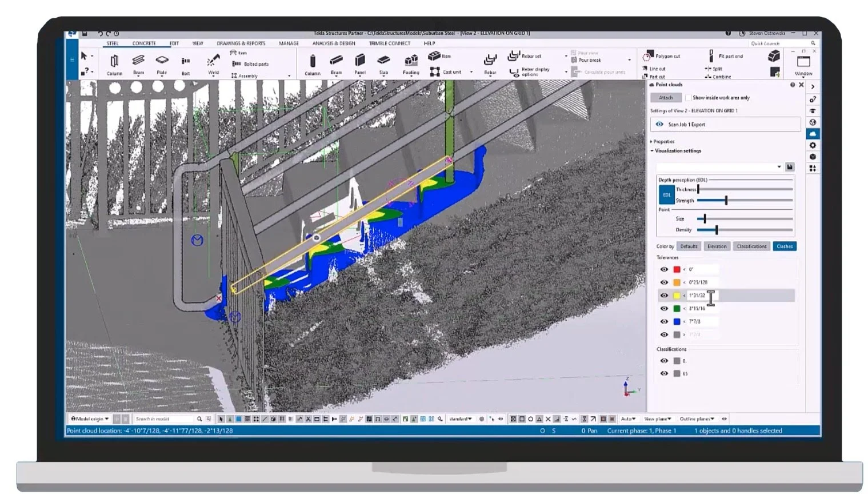Toggle visibility of classification 65
The width and height of the screenshot is (868, 502).
point(664,373)
